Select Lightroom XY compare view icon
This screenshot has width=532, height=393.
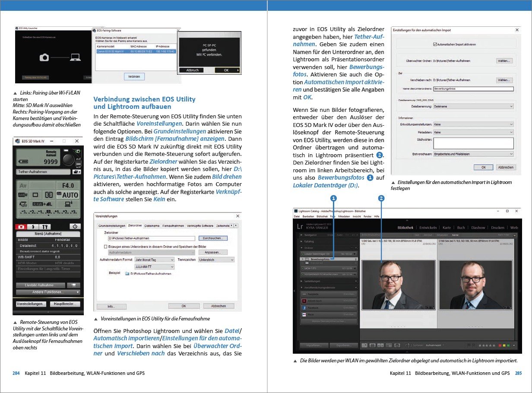tap(380, 345)
